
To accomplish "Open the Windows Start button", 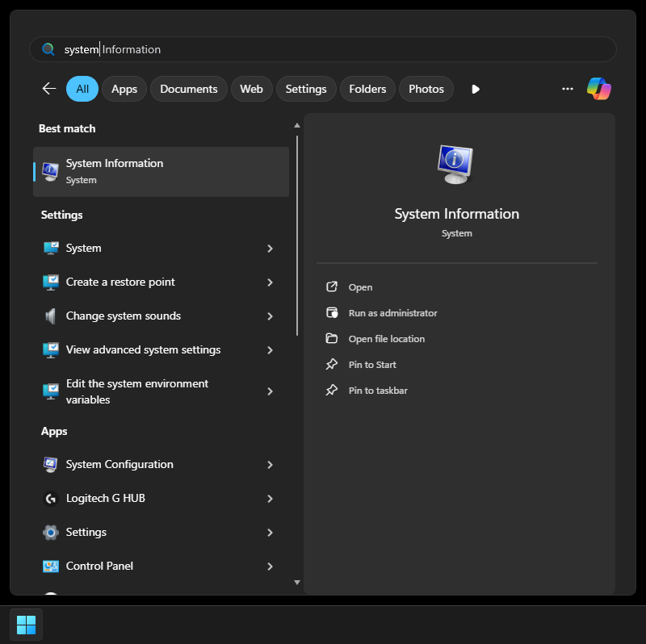I will pos(27,625).
